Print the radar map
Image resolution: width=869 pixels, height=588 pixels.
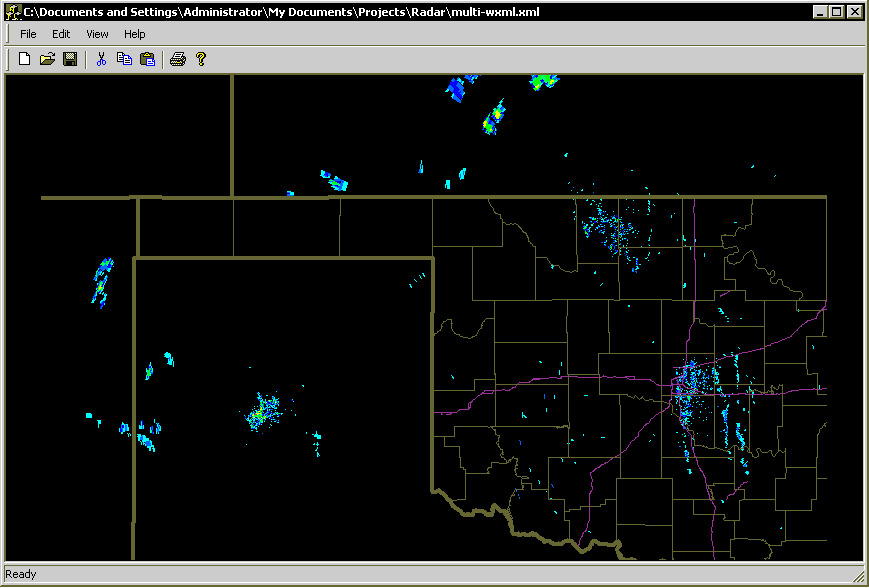[x=177, y=58]
